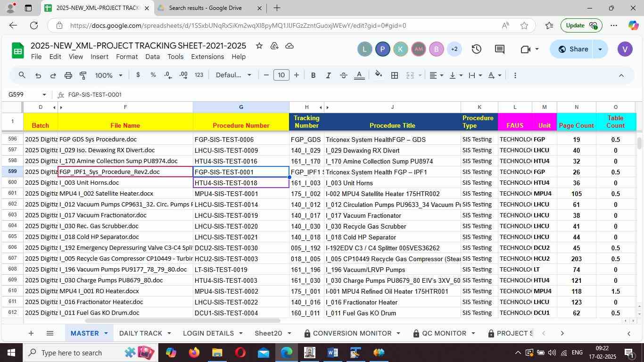Open the text color picker
Image resolution: width=644 pixels, height=362 pixels.
point(359,75)
